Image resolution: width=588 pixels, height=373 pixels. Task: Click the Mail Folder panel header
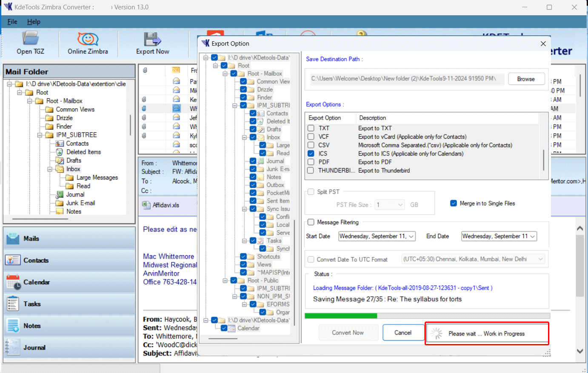tap(69, 71)
